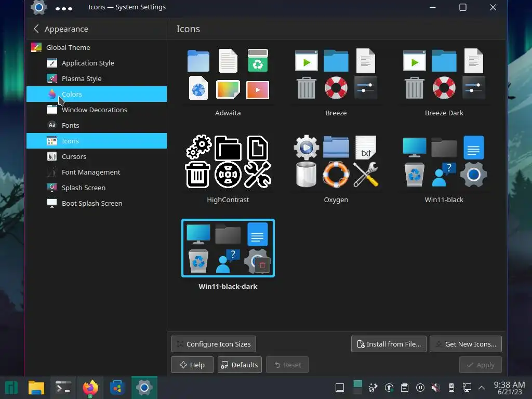Select the Icons sidebar entry

97,141
